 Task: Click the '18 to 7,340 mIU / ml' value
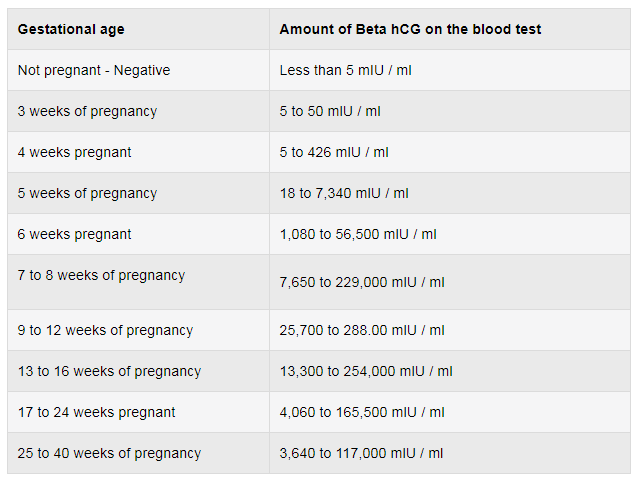pos(344,193)
